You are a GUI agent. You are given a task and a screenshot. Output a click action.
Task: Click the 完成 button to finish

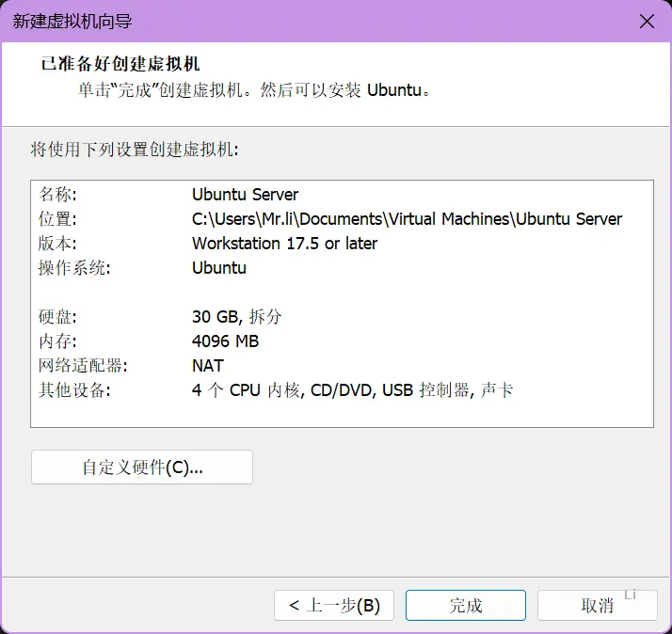(x=466, y=605)
